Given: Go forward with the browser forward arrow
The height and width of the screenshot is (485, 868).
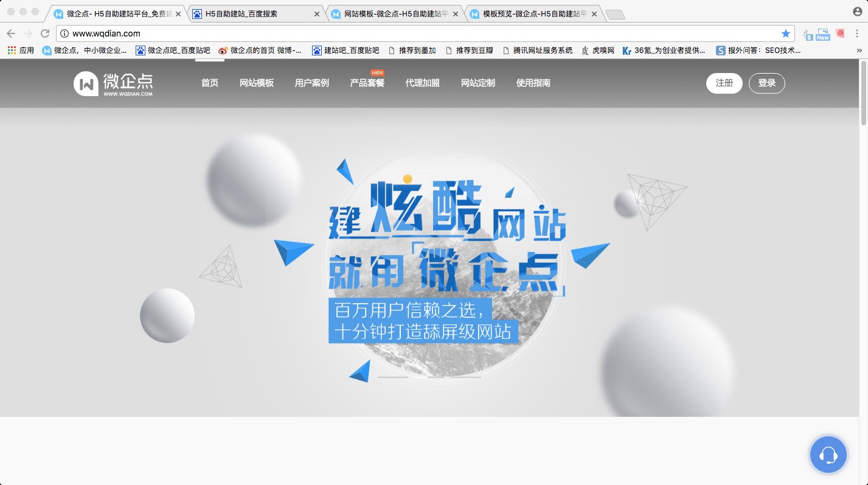Looking at the screenshot, I should 28,33.
